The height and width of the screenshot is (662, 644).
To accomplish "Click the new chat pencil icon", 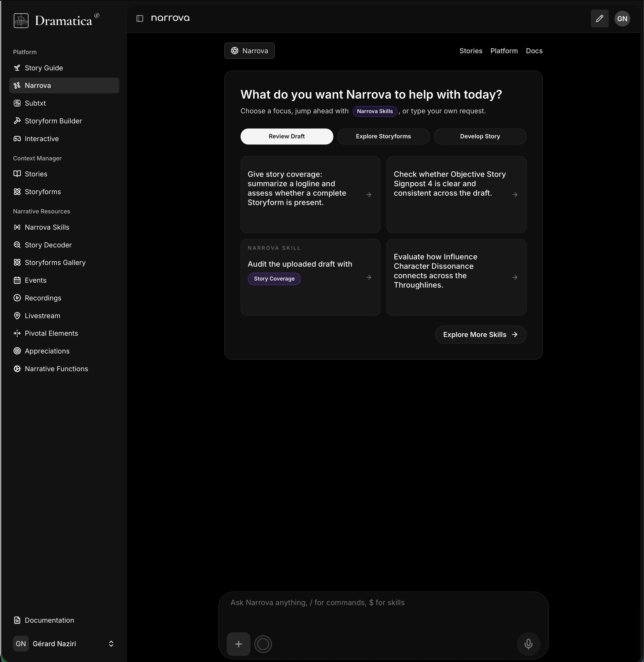I will [599, 18].
